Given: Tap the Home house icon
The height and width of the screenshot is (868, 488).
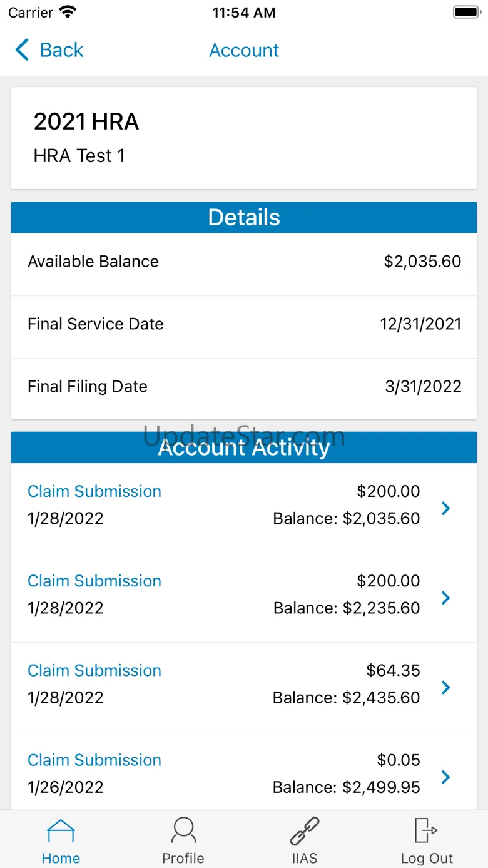Looking at the screenshot, I should point(61,831).
